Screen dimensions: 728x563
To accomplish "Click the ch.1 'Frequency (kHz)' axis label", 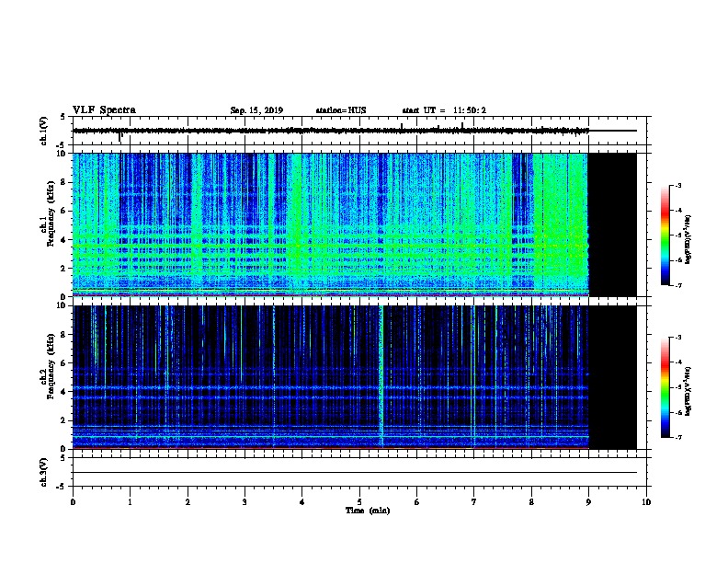I will (51, 214).
